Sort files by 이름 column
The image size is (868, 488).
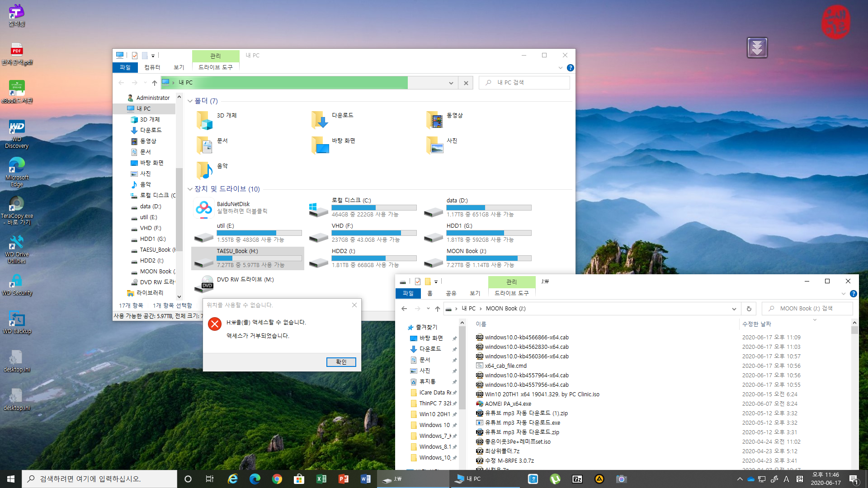(481, 324)
